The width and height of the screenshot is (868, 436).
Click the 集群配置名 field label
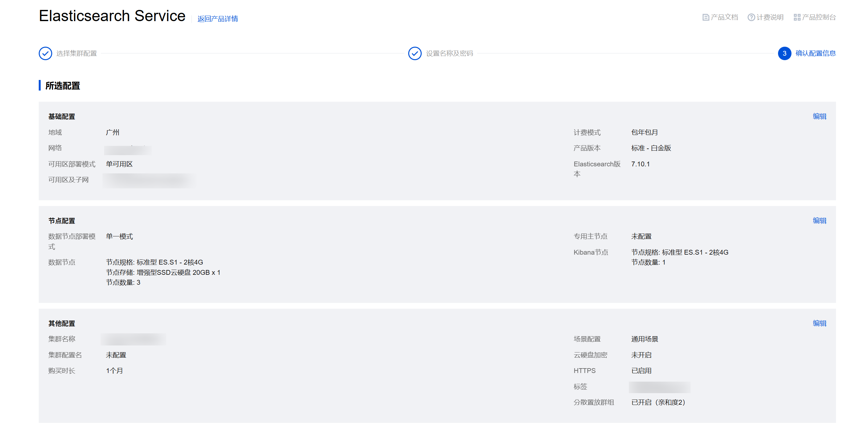click(x=65, y=355)
